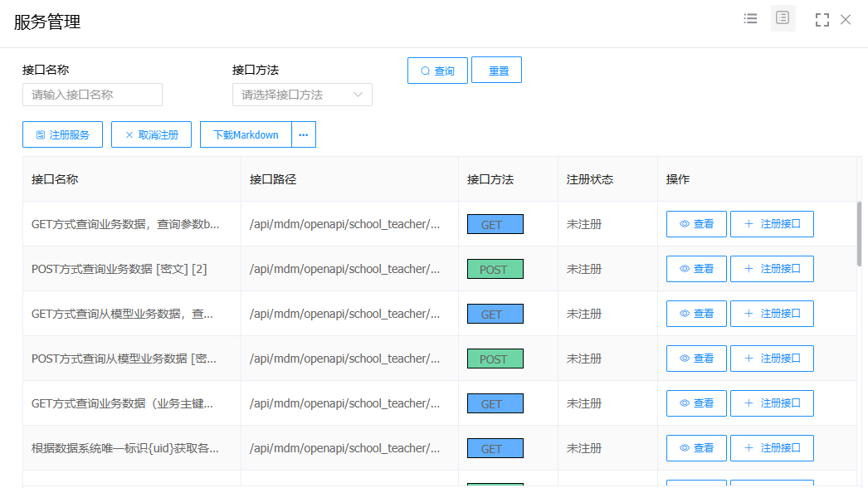Toggle fullscreen mode icon
The width and height of the screenshot is (868, 488).
[822, 20]
